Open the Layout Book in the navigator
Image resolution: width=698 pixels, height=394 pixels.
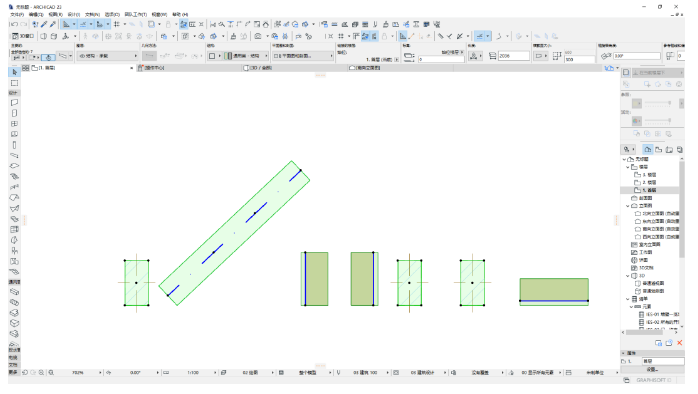tap(669, 150)
